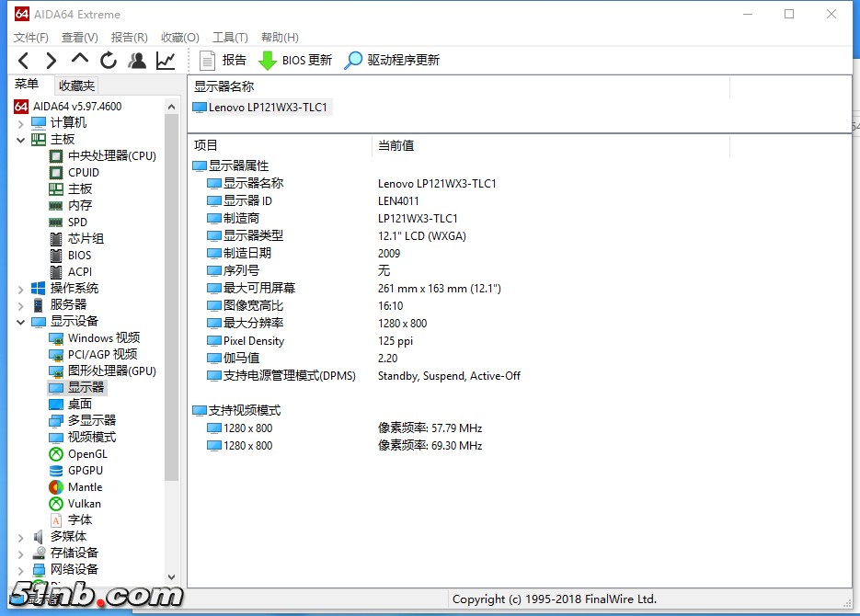This screenshot has height=616, width=860.
Task: Select the Mantle icon
Action: point(56,486)
